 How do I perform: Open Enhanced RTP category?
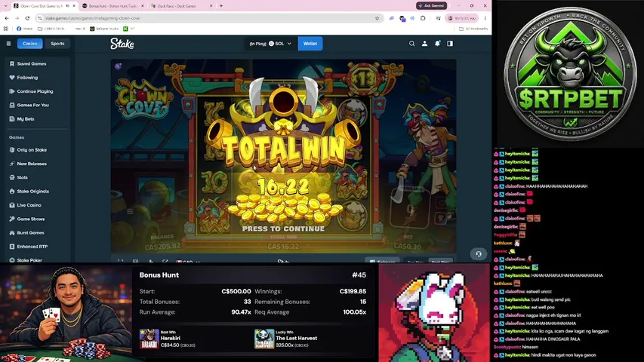pyautogui.click(x=32, y=247)
